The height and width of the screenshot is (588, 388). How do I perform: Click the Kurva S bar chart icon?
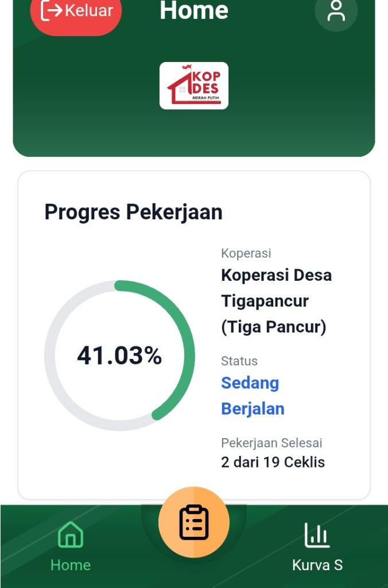tap(317, 535)
